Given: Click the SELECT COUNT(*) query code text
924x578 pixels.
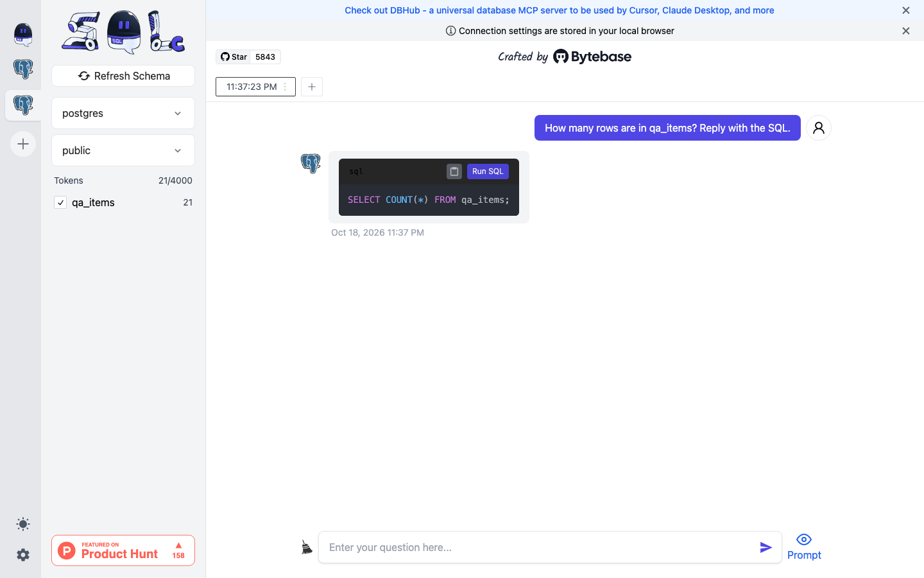Looking at the screenshot, I should coord(429,200).
